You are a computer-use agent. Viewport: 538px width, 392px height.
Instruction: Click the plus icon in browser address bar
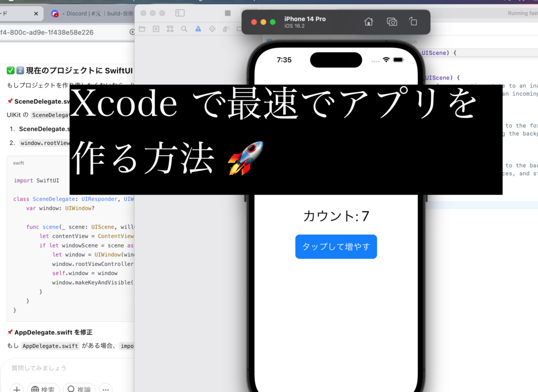(132, 32)
